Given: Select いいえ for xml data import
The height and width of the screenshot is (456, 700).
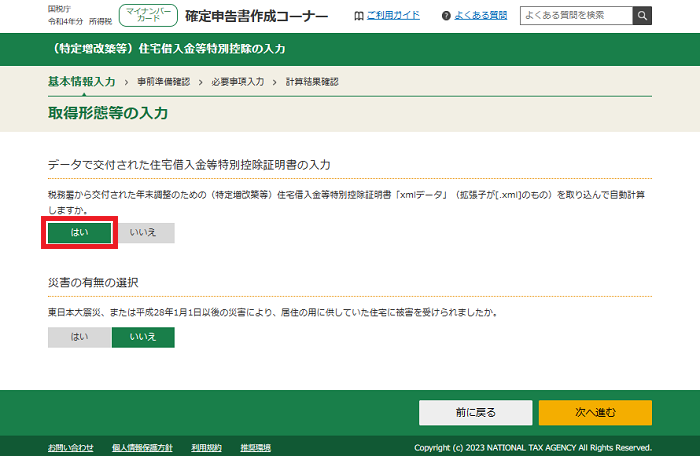Looking at the screenshot, I should click(x=144, y=232).
